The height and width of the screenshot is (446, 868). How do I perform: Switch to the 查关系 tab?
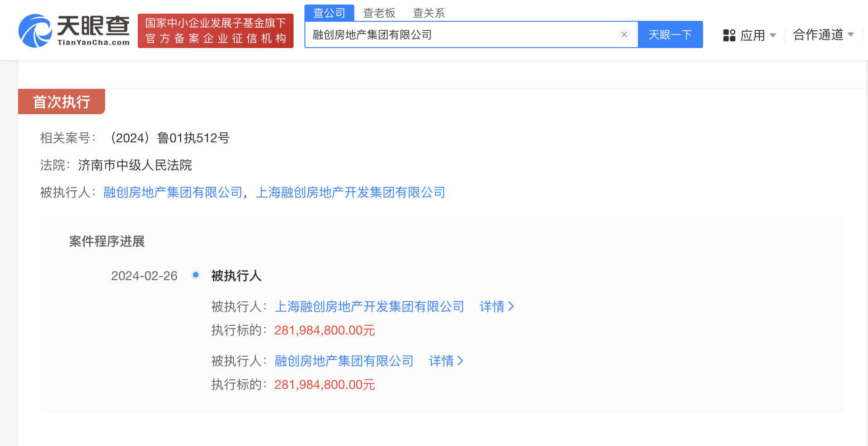[428, 13]
